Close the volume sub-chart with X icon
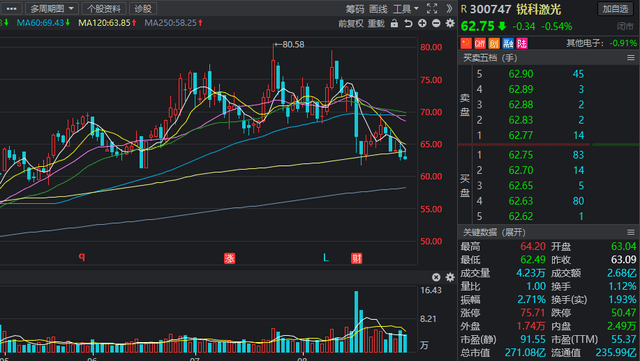The height and width of the screenshot is (361, 640). 436,277
